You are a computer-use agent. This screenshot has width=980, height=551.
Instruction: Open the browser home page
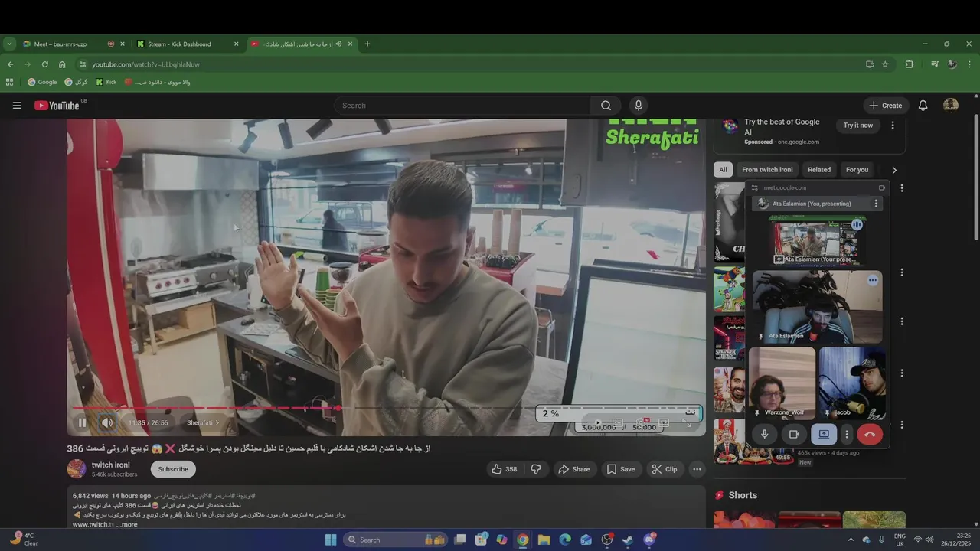coord(62,64)
